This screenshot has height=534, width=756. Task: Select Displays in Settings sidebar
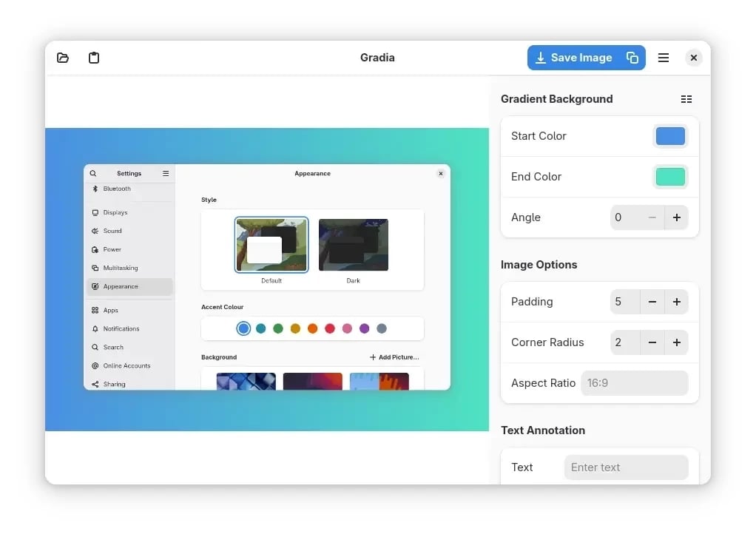[x=129, y=212]
